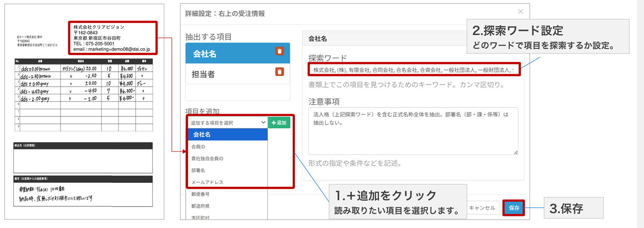644x228 pixels.
Task: Grab the 注意事項 textarea resize handle
Action: click(x=516, y=152)
